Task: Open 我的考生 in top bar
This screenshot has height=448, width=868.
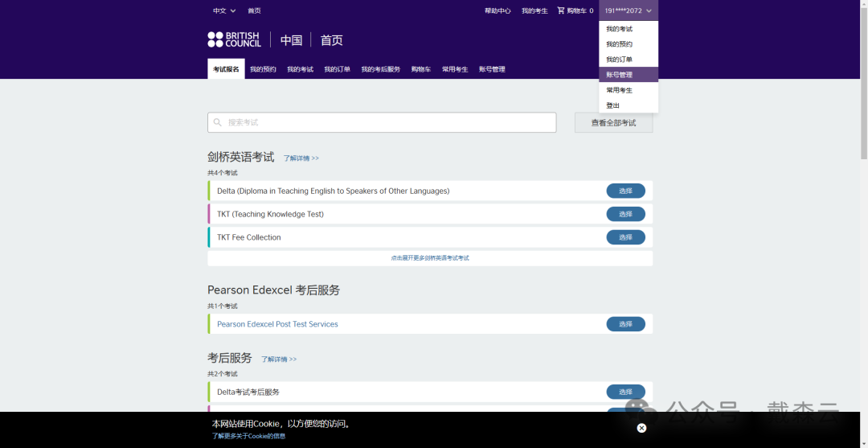Action: (534, 10)
